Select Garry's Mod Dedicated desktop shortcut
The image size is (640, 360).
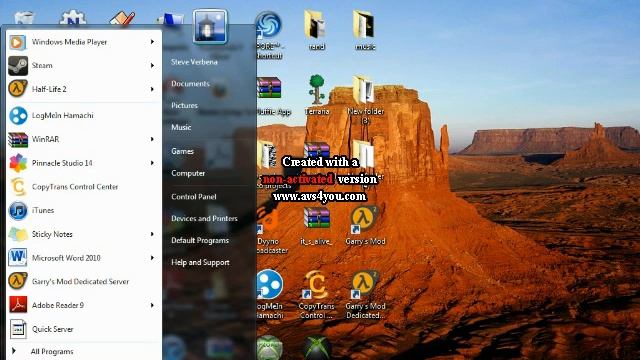365,295
